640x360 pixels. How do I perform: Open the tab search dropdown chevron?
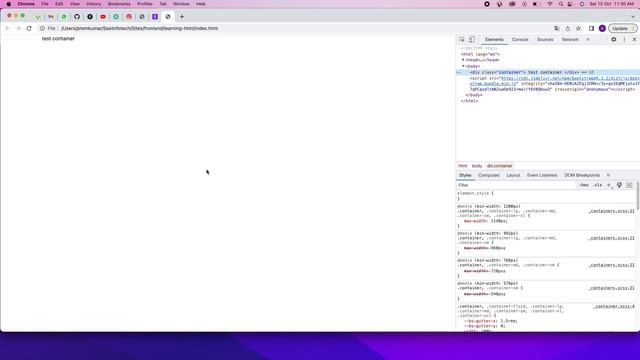pyautogui.click(x=633, y=17)
